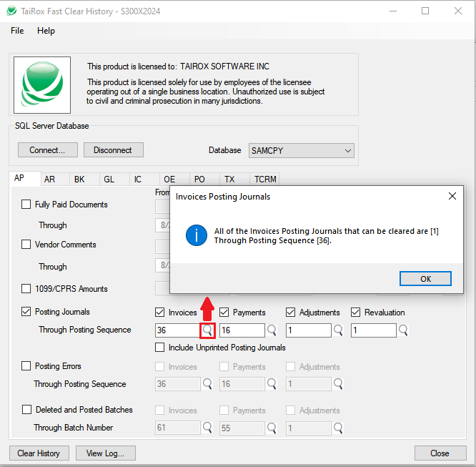
Task: Close the Invoices Posting Journals dialog
Action: [x=452, y=196]
